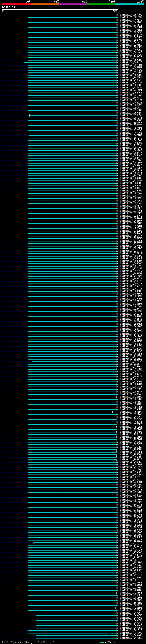
Task: Select the UniRef100_P04783 label
Action: (x=131, y=178)
